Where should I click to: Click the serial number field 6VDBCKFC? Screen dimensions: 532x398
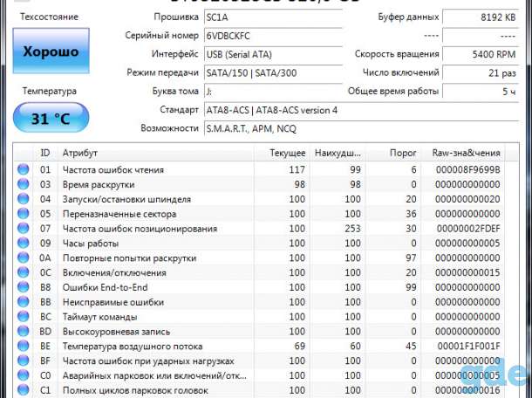coord(273,36)
